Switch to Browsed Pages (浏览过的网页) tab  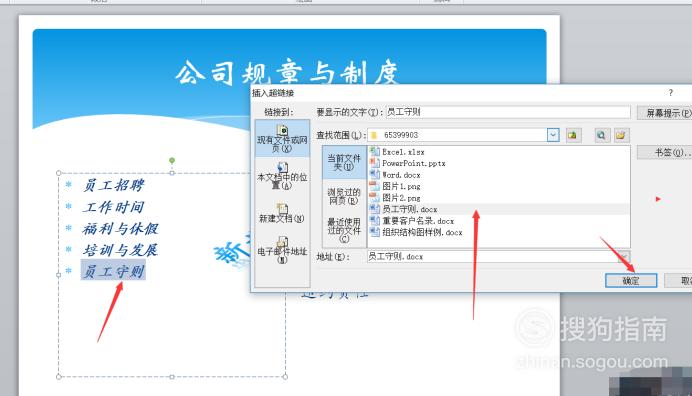tap(344, 196)
